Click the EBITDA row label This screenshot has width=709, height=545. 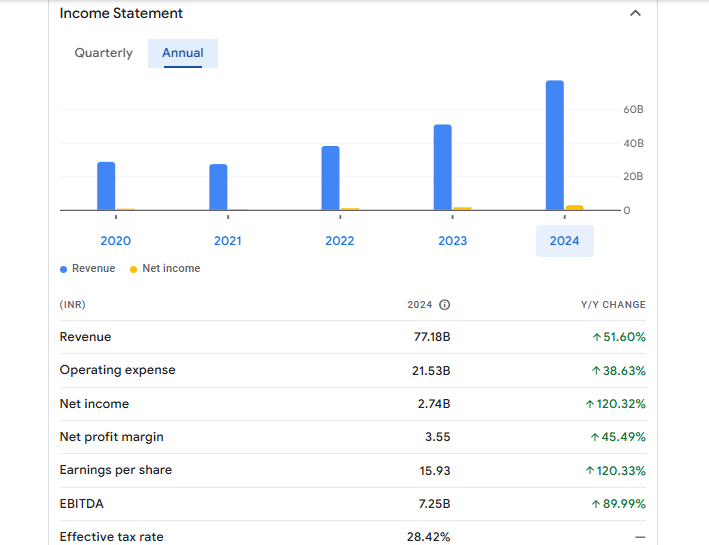(x=82, y=504)
